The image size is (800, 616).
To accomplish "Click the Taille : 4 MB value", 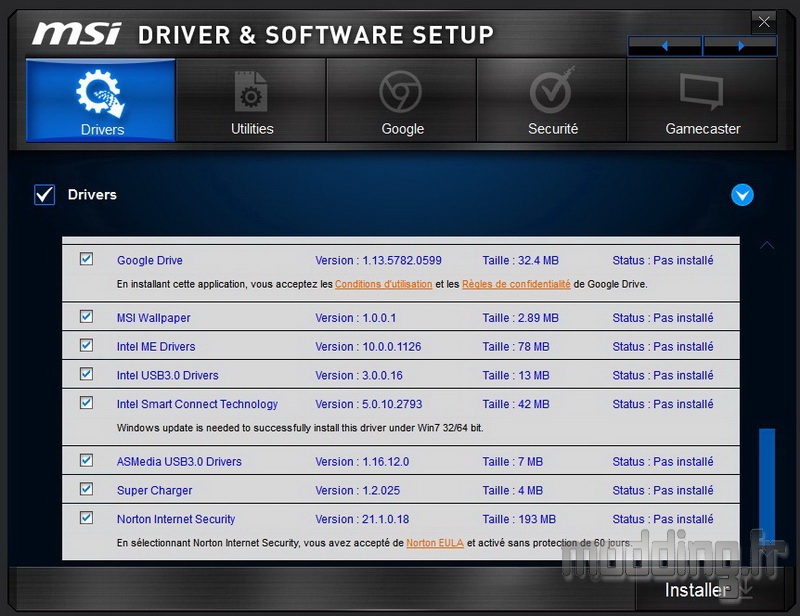I will click(x=513, y=490).
